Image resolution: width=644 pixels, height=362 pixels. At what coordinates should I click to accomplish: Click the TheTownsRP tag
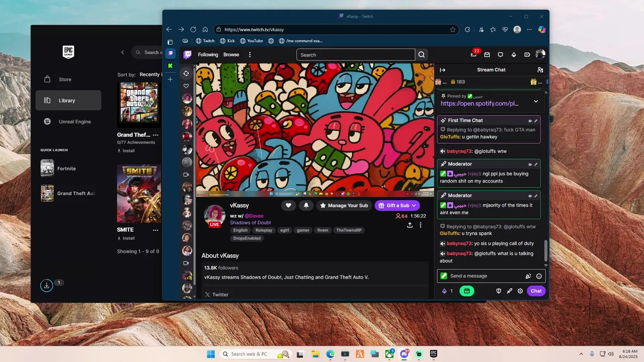coord(349,230)
